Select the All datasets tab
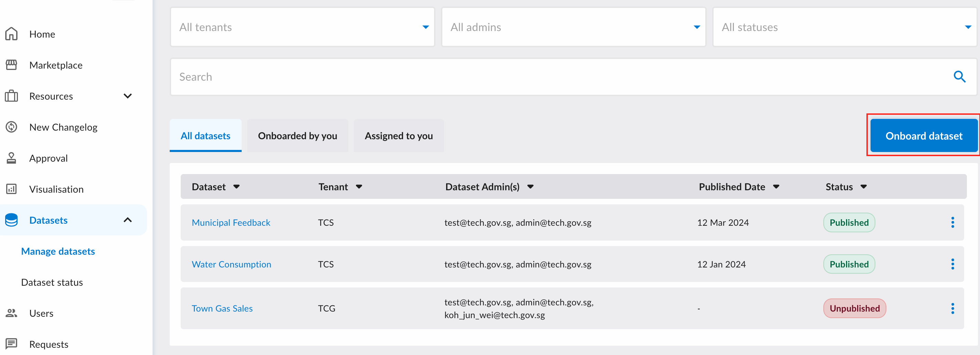This screenshot has height=355, width=980. 206,135
